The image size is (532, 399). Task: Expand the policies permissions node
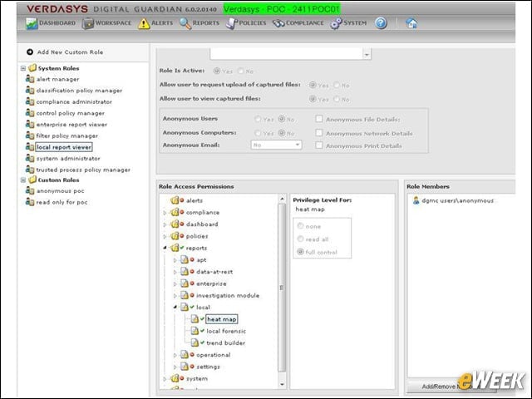(x=165, y=236)
